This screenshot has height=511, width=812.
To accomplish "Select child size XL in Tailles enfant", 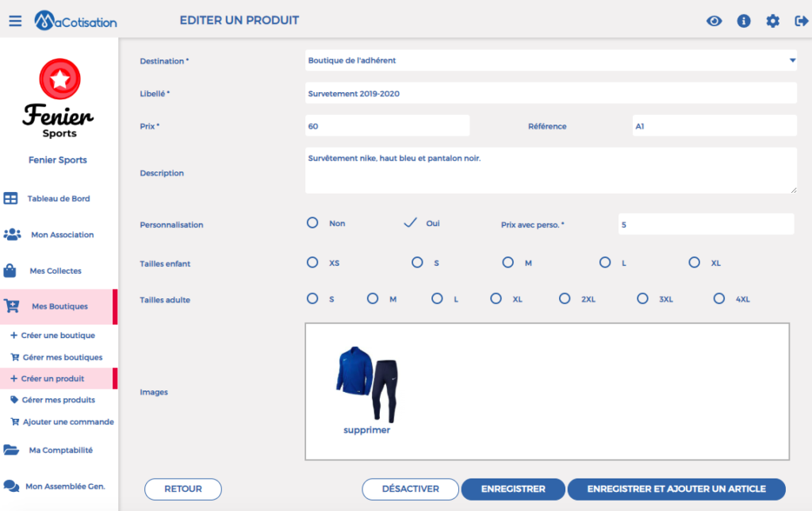I will [x=695, y=262].
